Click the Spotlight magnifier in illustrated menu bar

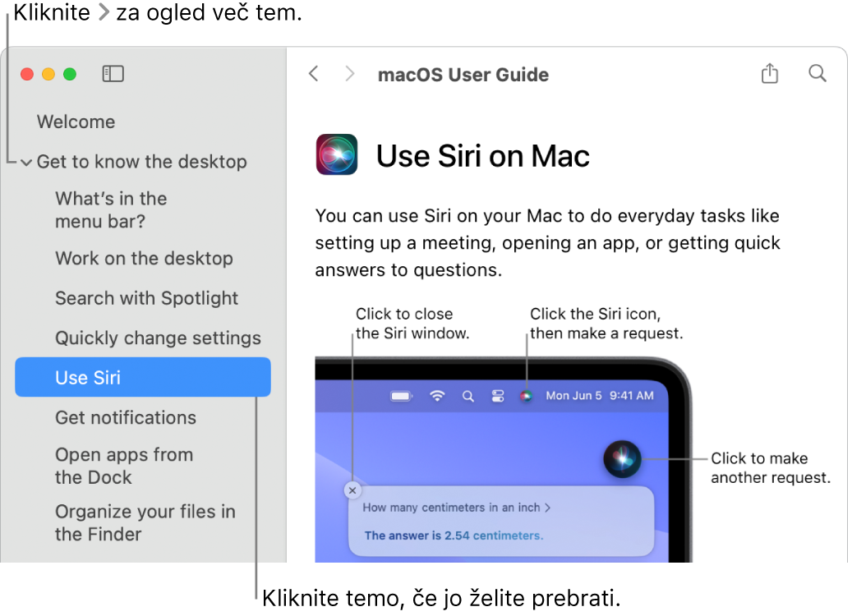click(x=467, y=396)
